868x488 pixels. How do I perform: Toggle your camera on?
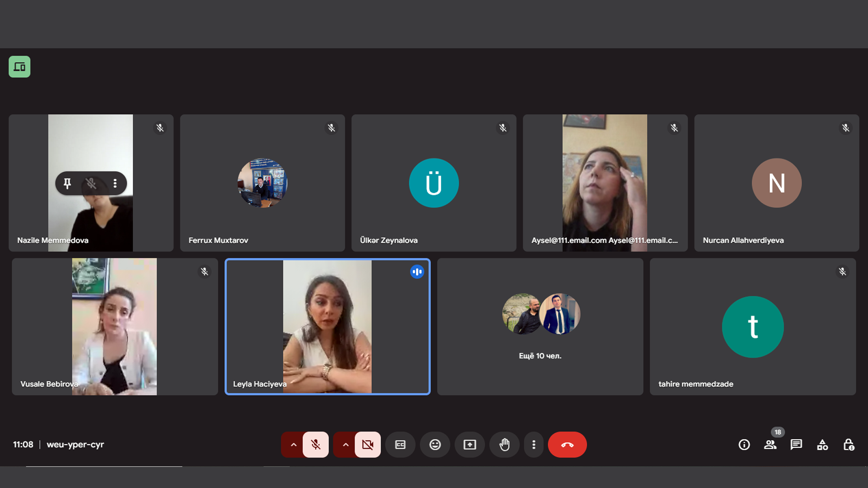point(368,445)
